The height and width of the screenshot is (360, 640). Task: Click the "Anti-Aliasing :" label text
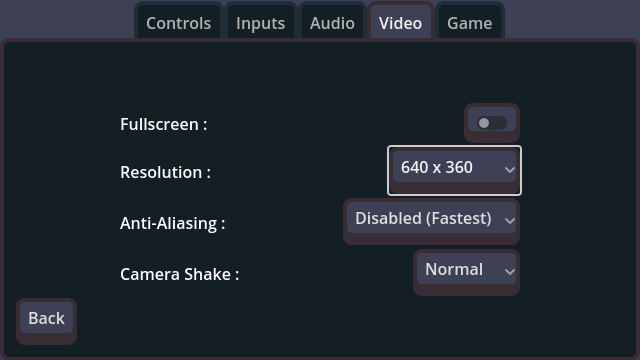(x=173, y=223)
